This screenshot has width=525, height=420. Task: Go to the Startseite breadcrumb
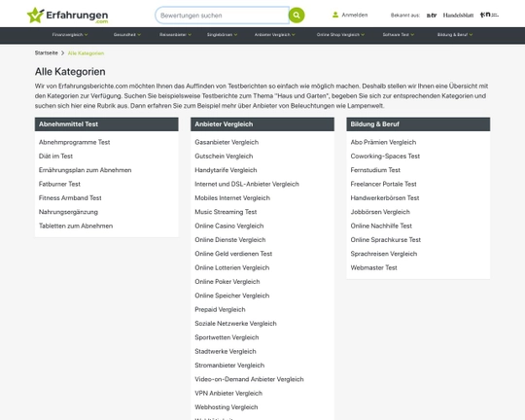(47, 52)
